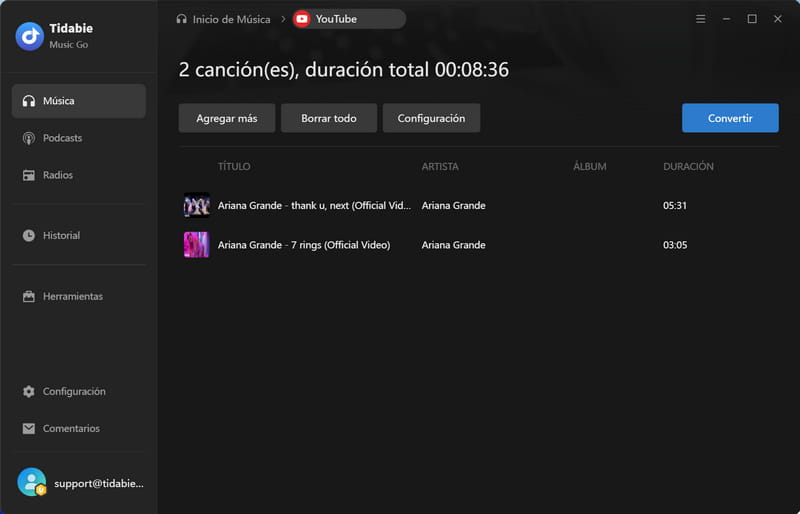Click the Herramientas toolbox icon
The width and height of the screenshot is (800, 514).
(29, 296)
